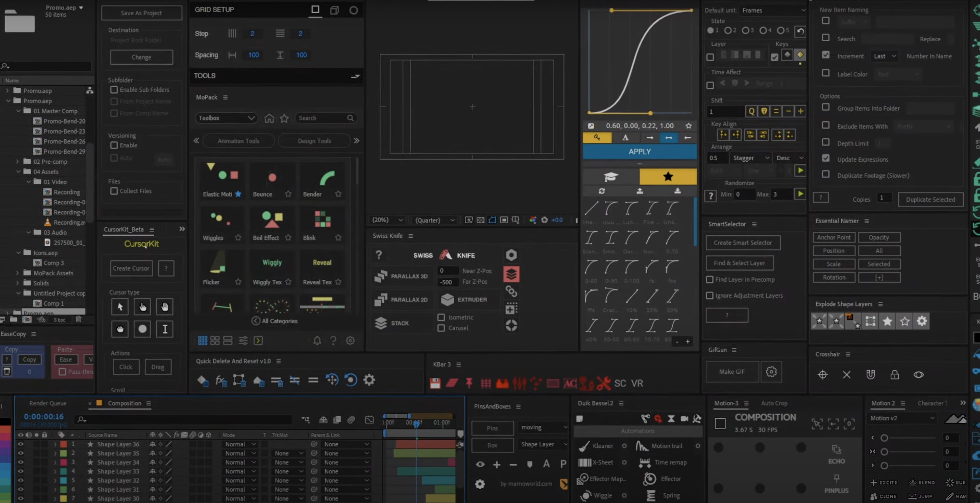Viewport: 980px width, 503px height.
Task: Open GifGun settings gear
Action: [x=771, y=372]
